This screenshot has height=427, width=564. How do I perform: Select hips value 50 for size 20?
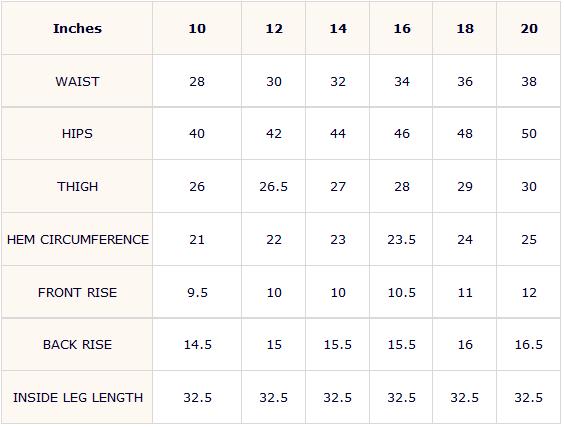click(529, 133)
